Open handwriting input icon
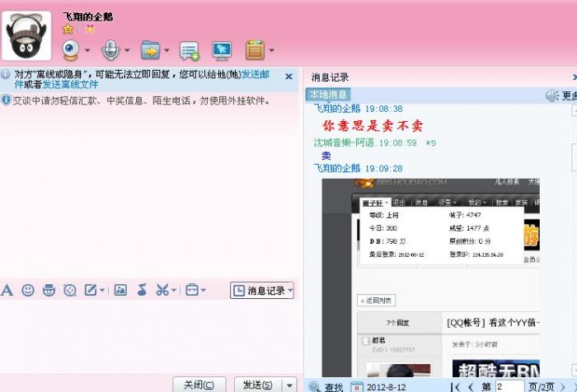577x392 pixels. [x=90, y=290]
